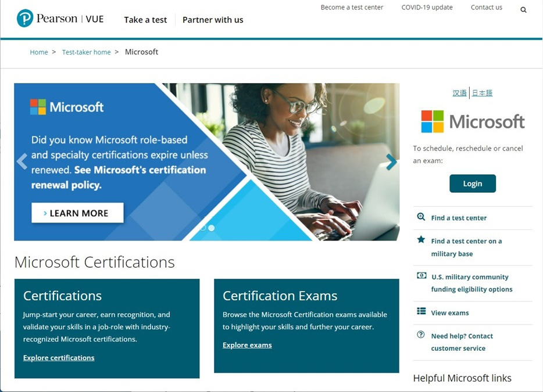
Task: Select the second carousel dot indicator
Action: pos(212,228)
